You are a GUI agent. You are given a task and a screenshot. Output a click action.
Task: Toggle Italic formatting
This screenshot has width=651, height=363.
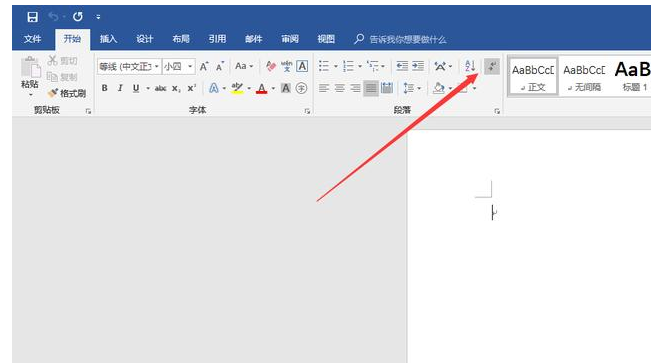click(x=120, y=88)
